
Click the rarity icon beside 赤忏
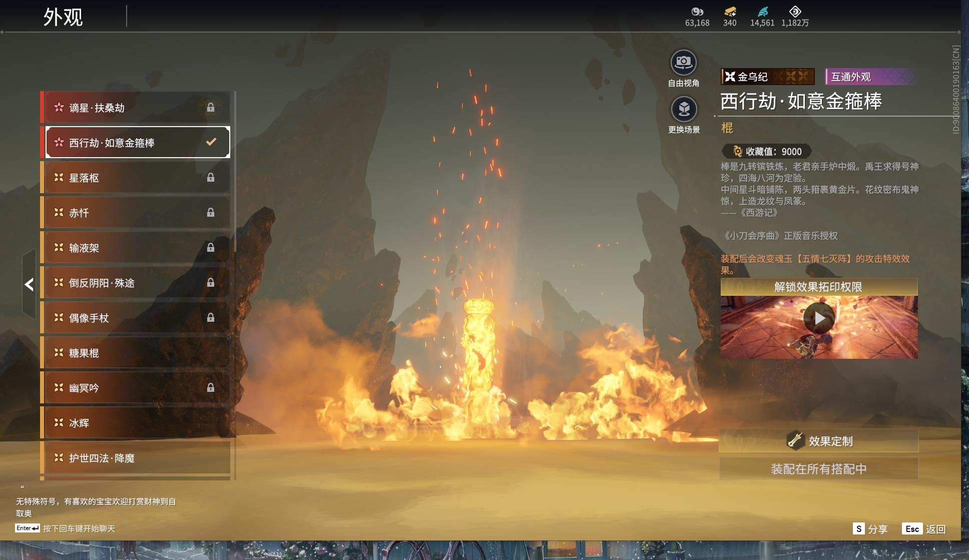[x=59, y=212]
